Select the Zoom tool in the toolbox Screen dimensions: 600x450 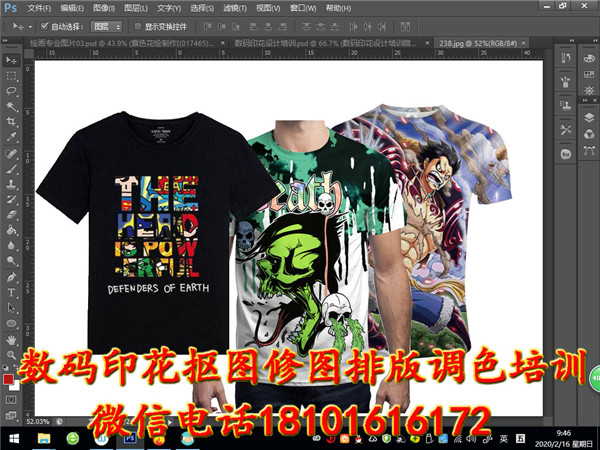point(11,355)
